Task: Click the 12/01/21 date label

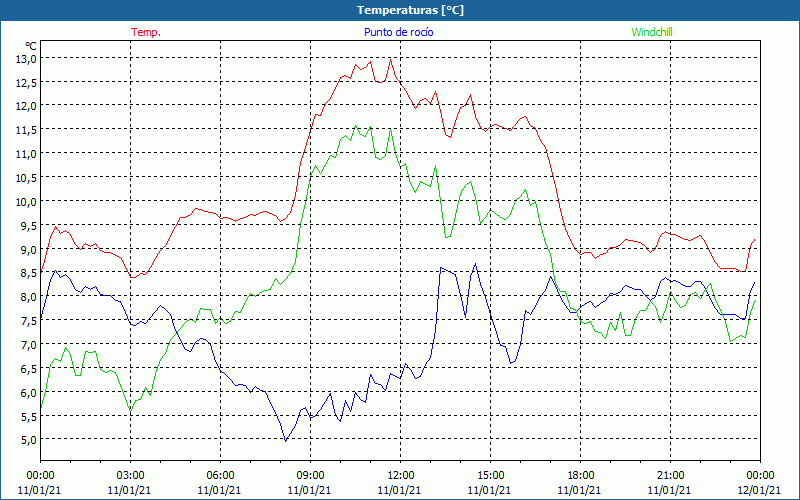Action: pyautogui.click(x=759, y=490)
